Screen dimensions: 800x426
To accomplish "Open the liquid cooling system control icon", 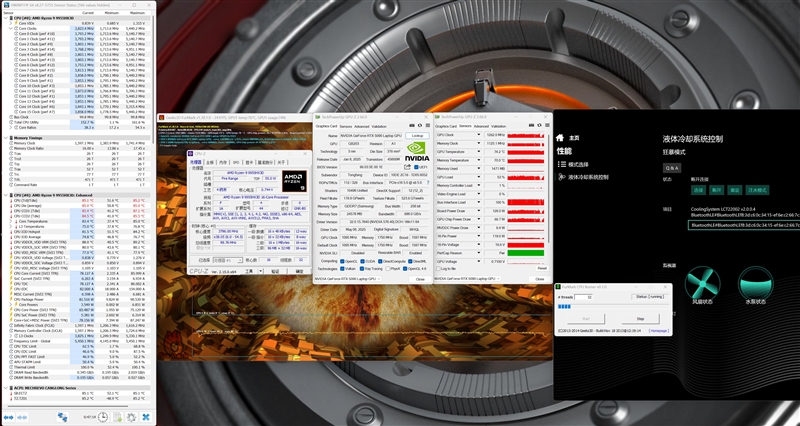I will click(x=560, y=176).
